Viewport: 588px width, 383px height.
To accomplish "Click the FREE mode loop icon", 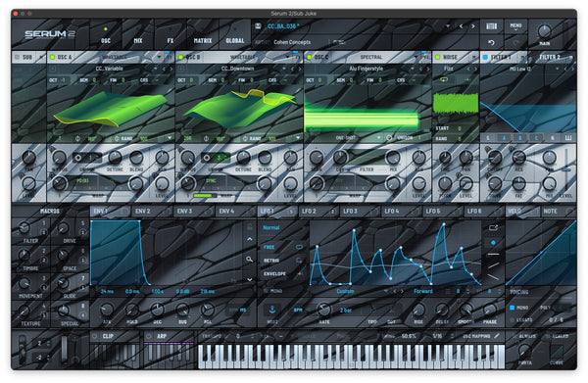I will [x=299, y=247].
